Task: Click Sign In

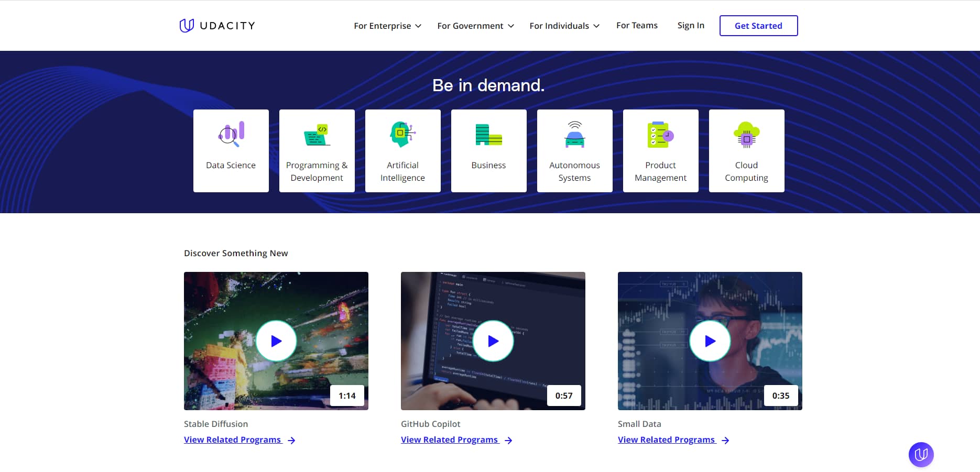Action: (x=691, y=25)
